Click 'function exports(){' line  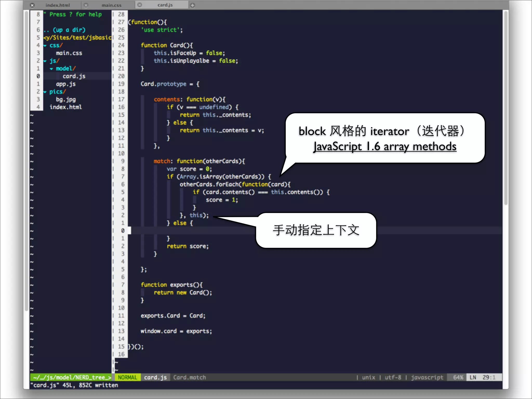[172, 285]
